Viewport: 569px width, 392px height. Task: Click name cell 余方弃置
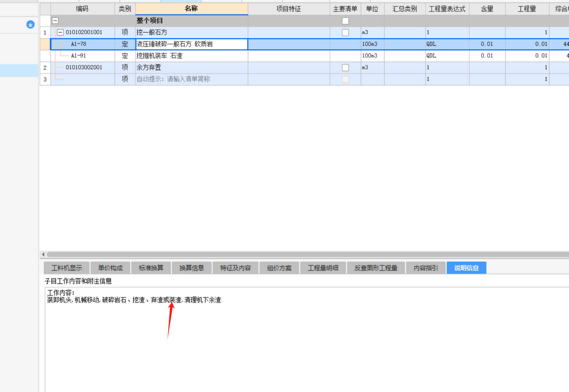tap(192, 67)
